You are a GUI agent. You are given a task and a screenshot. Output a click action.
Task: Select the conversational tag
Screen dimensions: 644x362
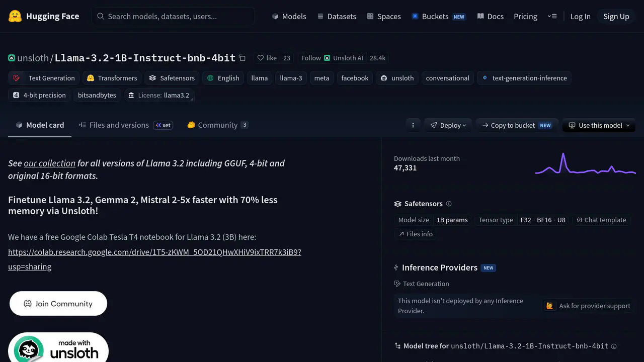[447, 78]
